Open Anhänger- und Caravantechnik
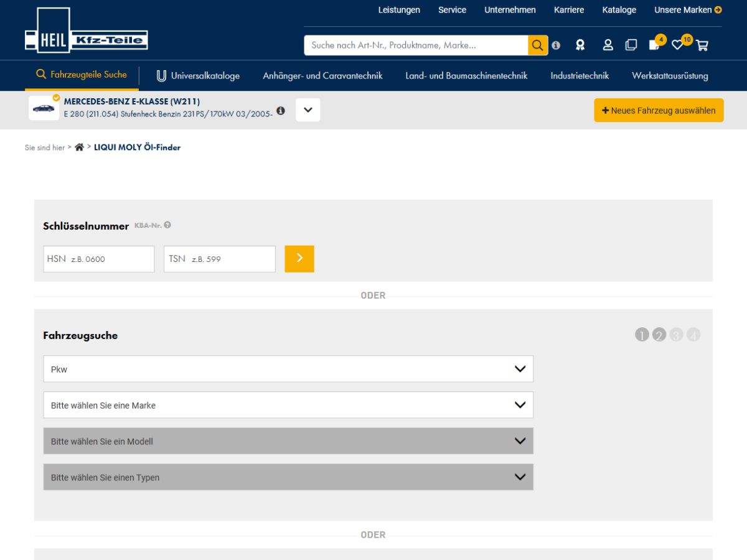The height and width of the screenshot is (560, 747). 322,76
